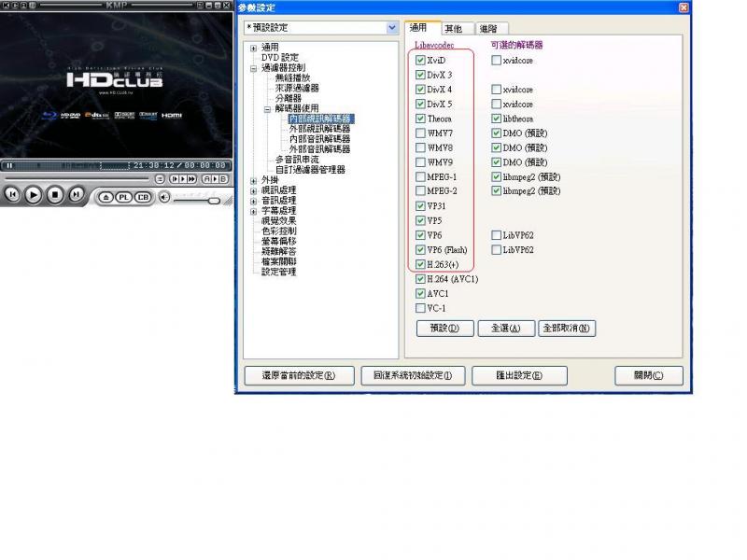Click the fast forward double-arrow button

191,179
